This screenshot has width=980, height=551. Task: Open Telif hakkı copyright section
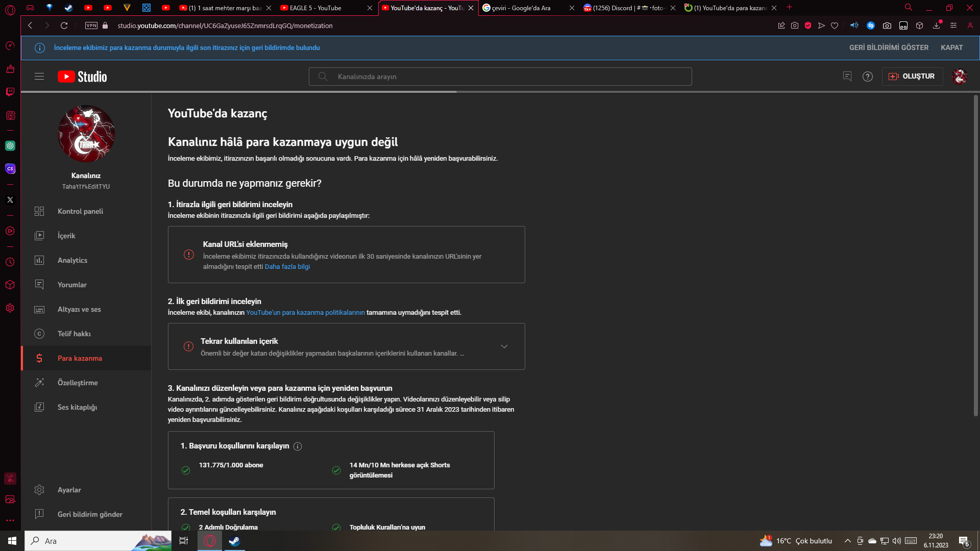click(x=74, y=334)
